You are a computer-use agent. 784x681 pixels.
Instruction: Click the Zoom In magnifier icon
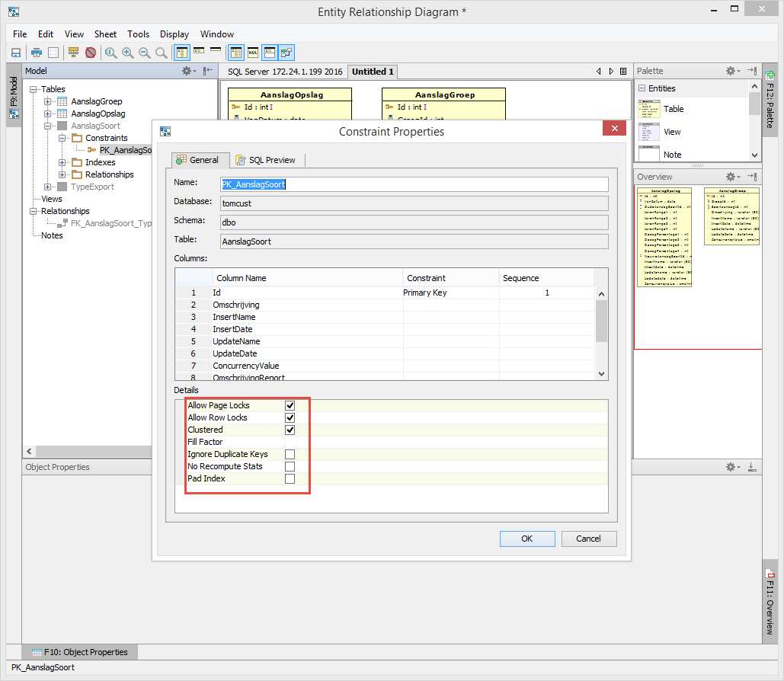click(x=127, y=53)
